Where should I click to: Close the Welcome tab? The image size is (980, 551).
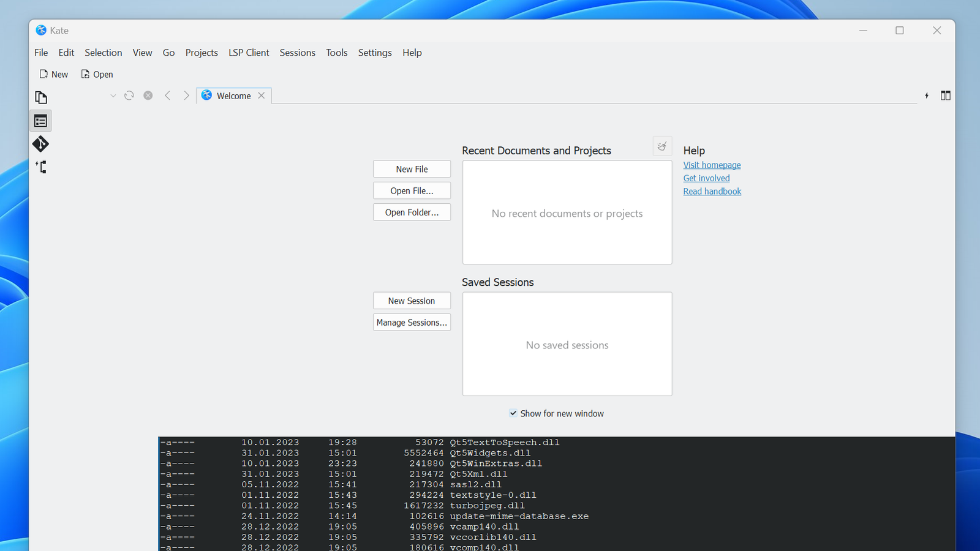point(261,96)
